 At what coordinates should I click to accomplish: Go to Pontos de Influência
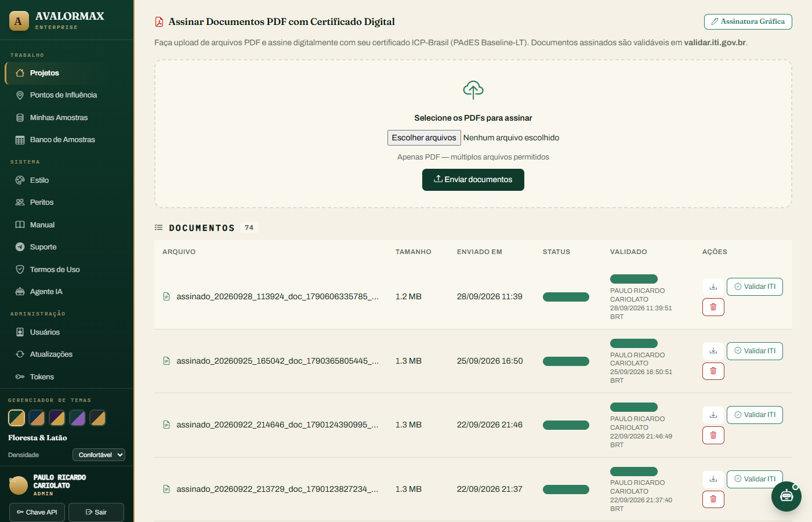point(67,95)
